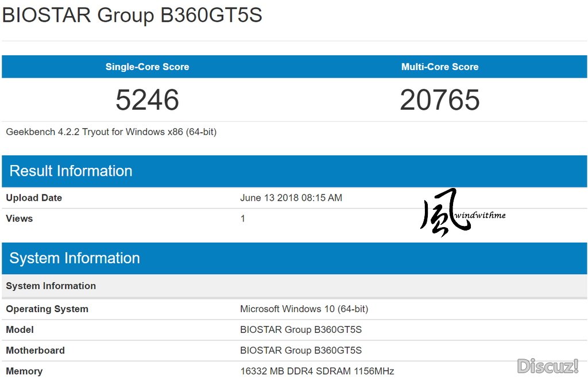Click the Model value BIOSTAR Group B360GT5S
This screenshot has width=588, height=380.
pyautogui.click(x=301, y=329)
